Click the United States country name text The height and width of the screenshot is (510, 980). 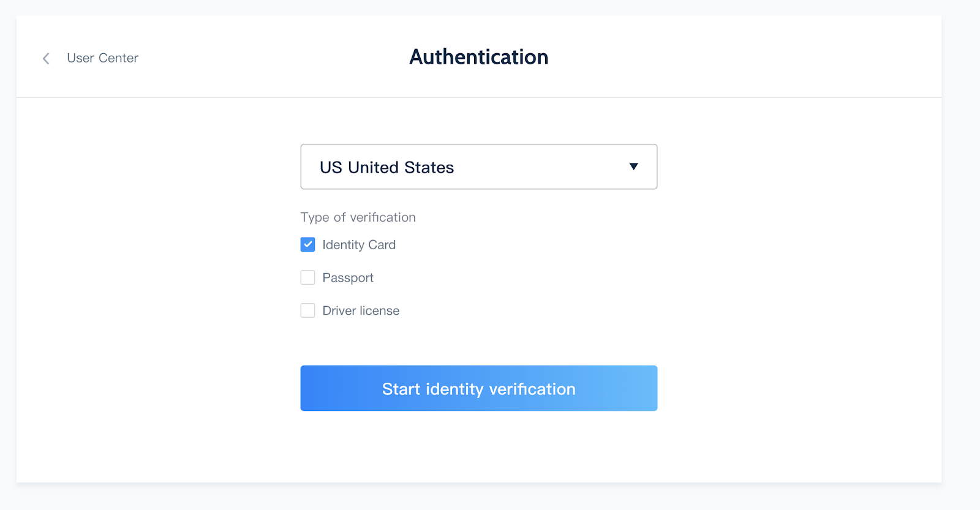tap(401, 168)
